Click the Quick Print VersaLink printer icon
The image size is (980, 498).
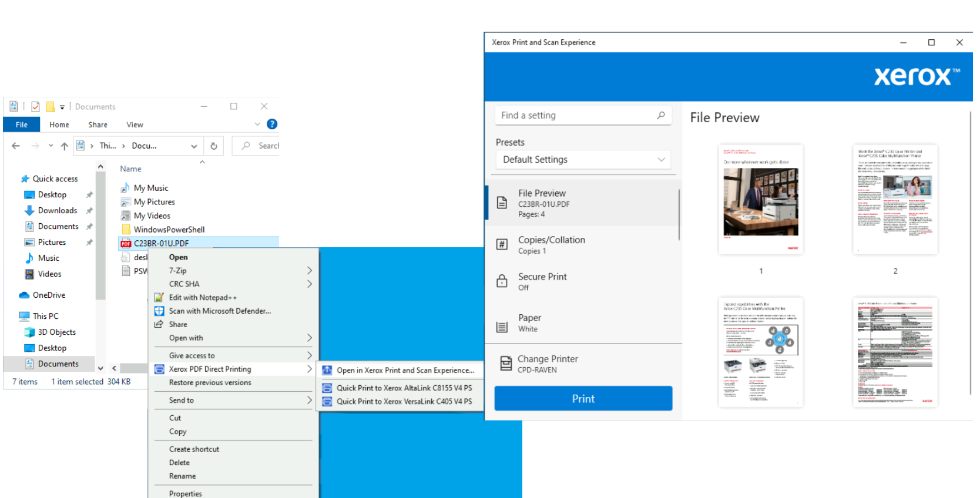[327, 401]
